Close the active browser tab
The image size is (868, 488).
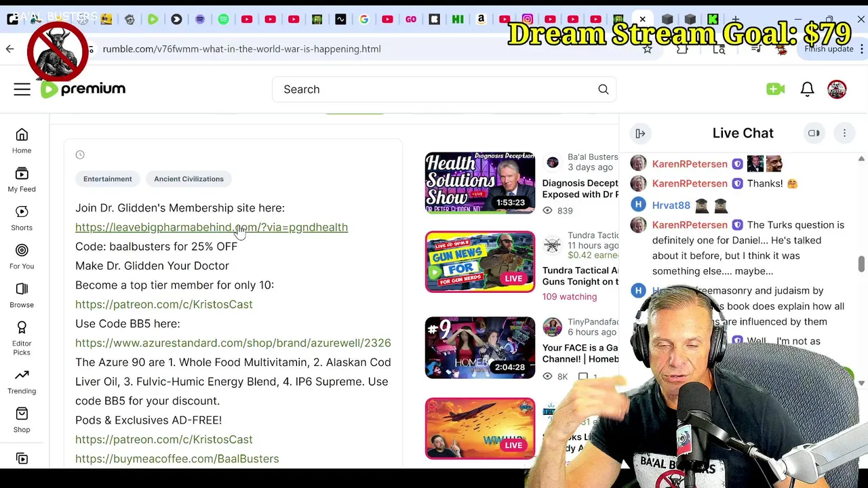click(x=642, y=19)
